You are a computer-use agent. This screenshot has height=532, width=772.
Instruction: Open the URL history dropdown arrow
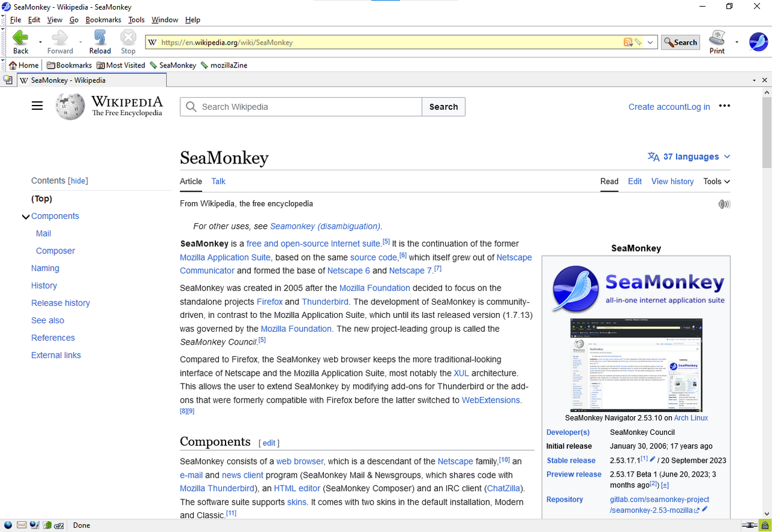tap(650, 42)
